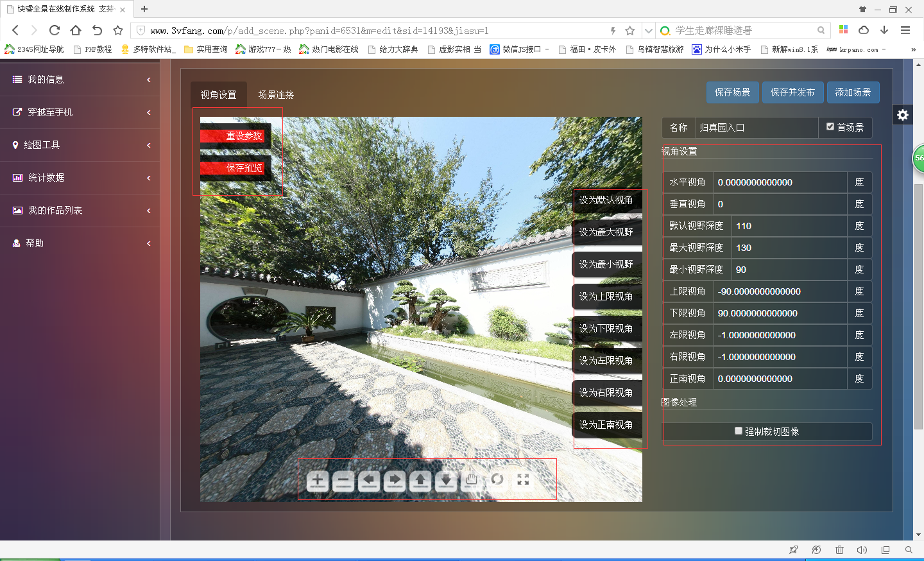Click the 保存并发布 button

[792, 92]
